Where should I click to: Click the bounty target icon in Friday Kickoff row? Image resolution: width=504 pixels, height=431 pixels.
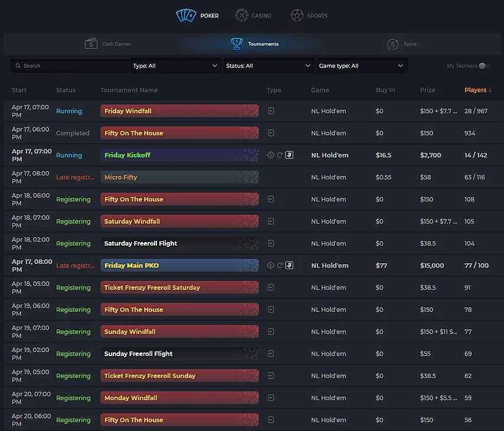[x=271, y=155]
